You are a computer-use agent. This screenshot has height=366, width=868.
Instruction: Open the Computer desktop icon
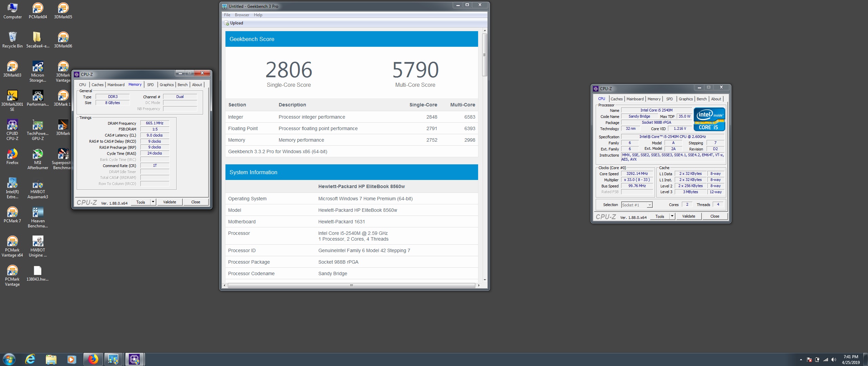12,11
